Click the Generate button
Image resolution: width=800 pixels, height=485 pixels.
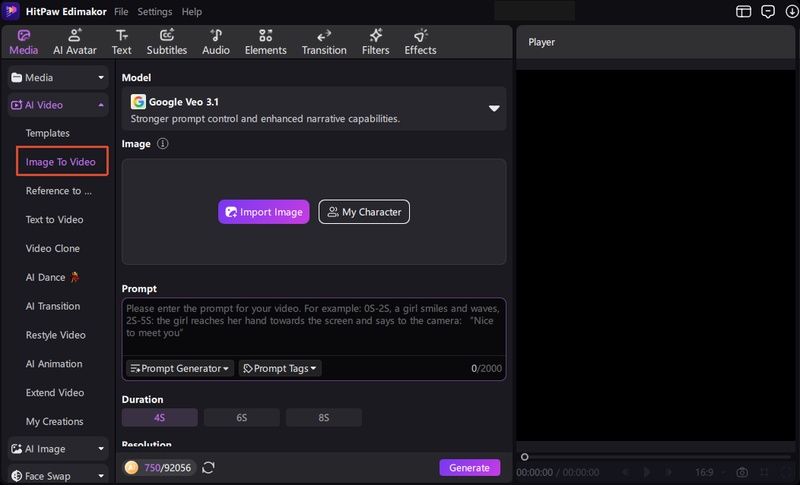click(469, 468)
